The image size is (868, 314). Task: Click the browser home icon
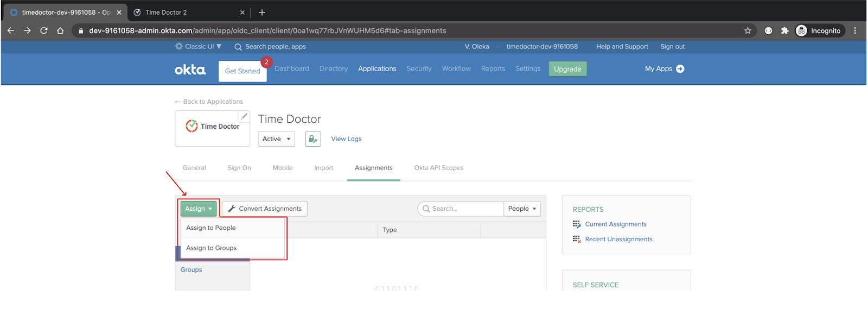coord(60,30)
